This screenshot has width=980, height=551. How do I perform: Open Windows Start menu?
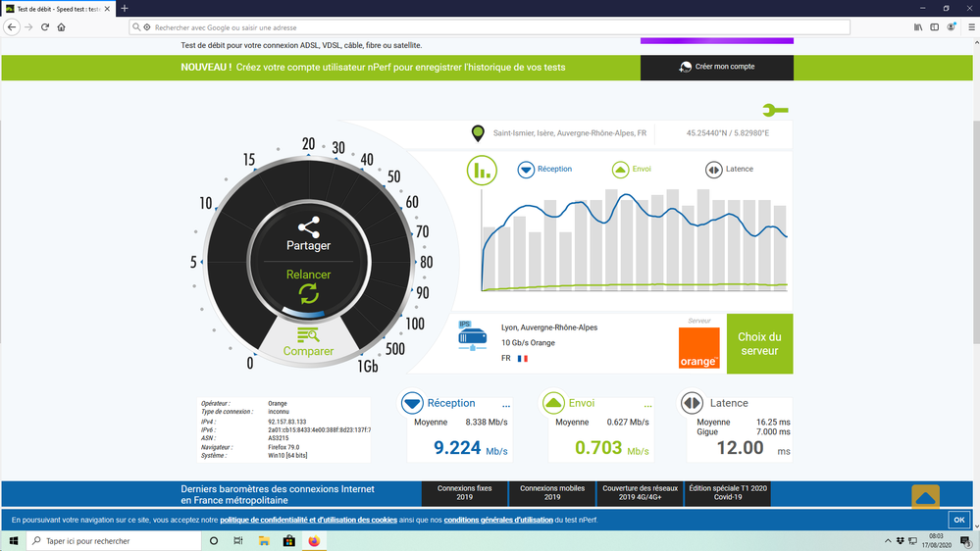tap(13, 541)
